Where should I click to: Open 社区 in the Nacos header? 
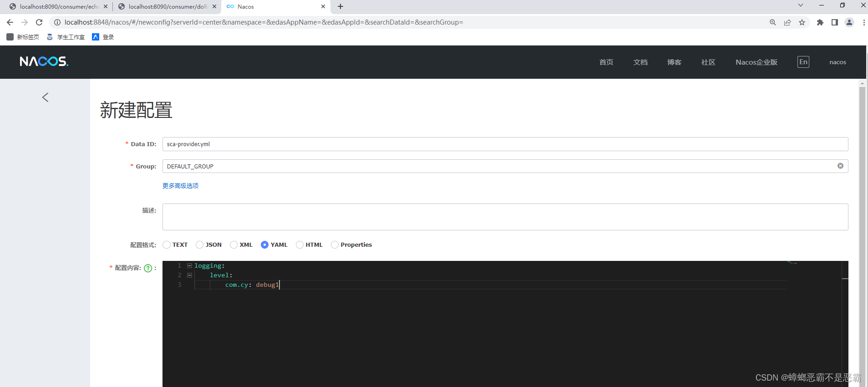click(708, 62)
